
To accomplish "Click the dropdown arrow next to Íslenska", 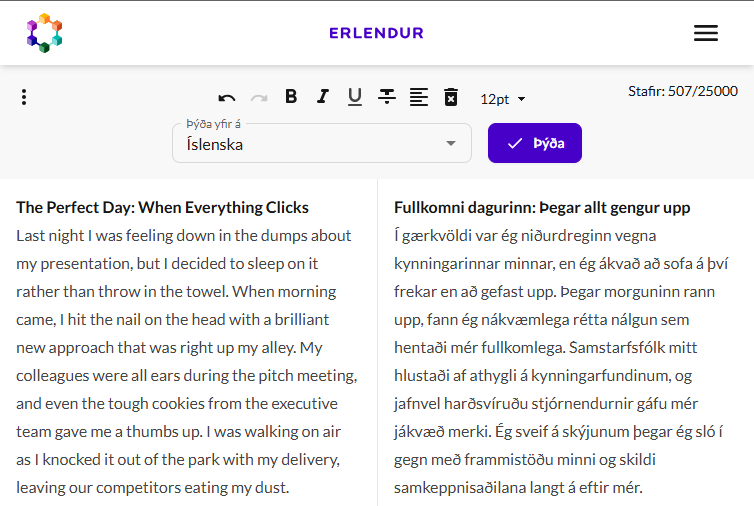I will [451, 143].
